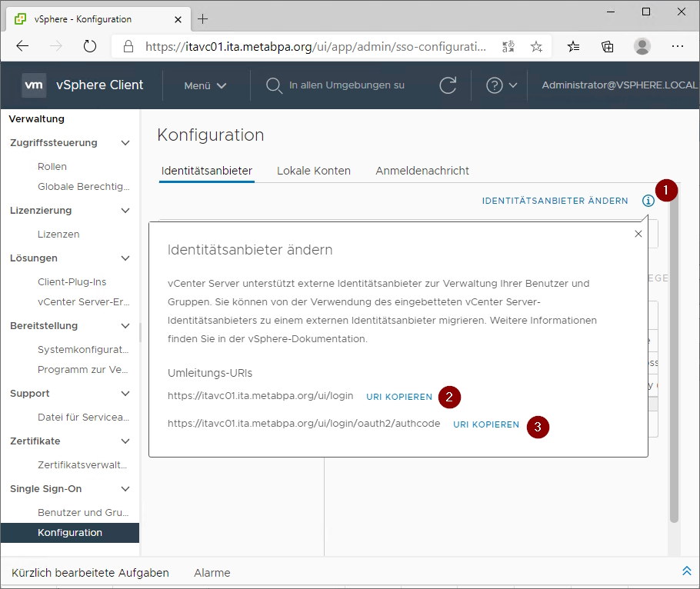
Task: Click the https://itavc01.ita.metabpa.org/ui/login text
Action: coord(260,396)
